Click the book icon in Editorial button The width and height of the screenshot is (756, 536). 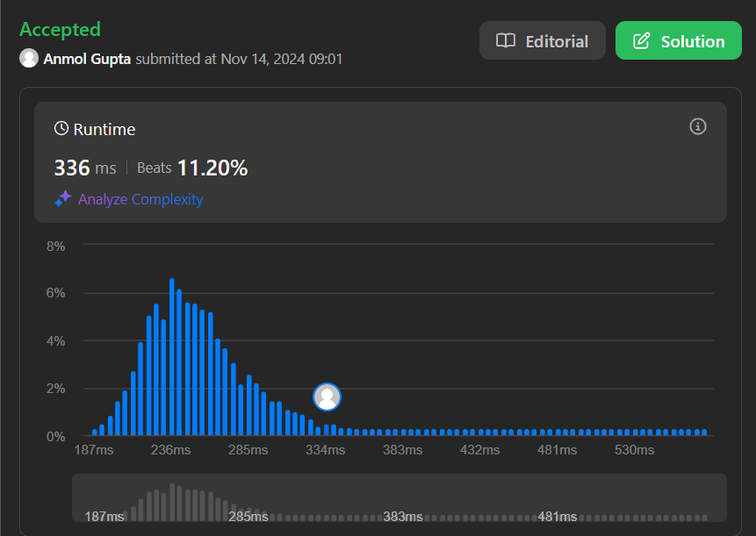coord(506,41)
